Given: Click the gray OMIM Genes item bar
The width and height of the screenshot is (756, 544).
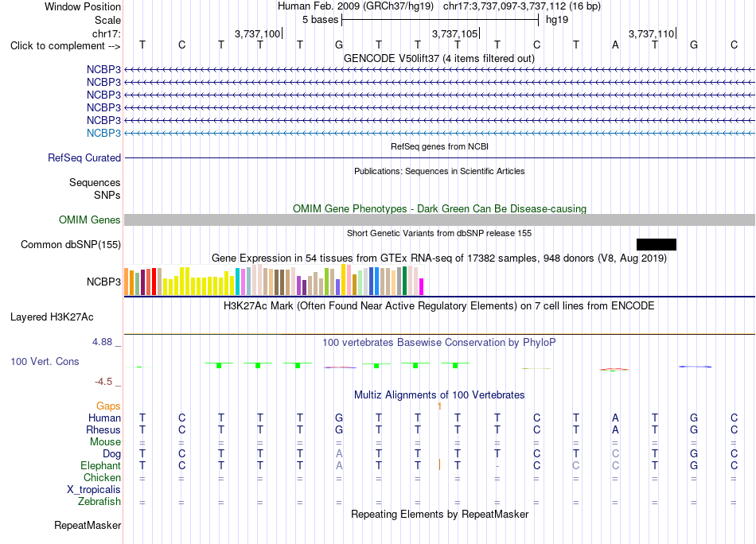Looking at the screenshot, I should click(x=439, y=220).
